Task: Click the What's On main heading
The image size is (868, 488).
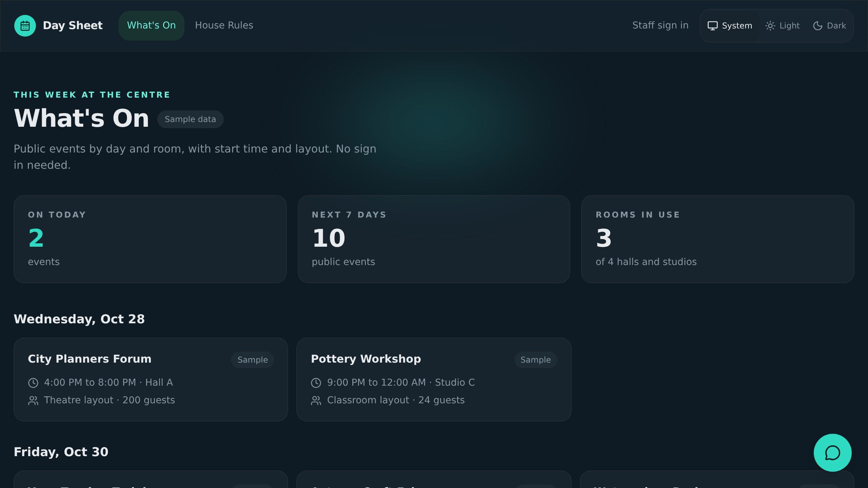Action: [81, 118]
